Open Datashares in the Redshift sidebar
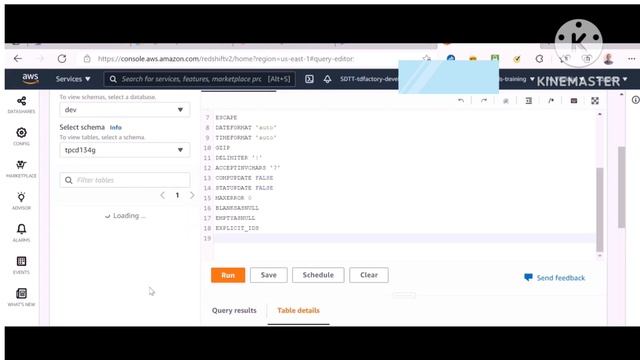640x360 pixels. point(21,104)
